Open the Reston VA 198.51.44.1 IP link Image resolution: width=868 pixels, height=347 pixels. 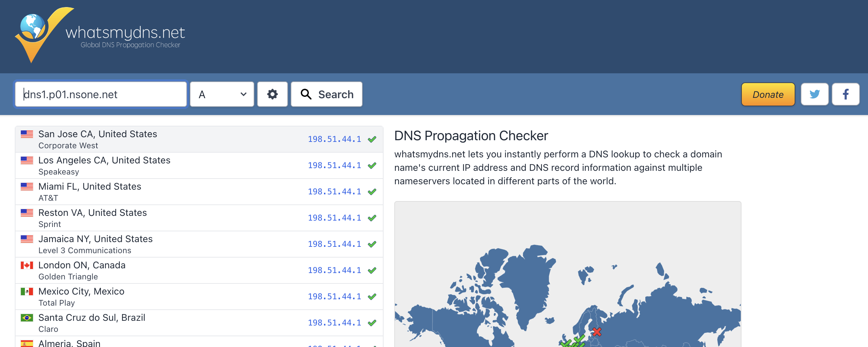[334, 218]
